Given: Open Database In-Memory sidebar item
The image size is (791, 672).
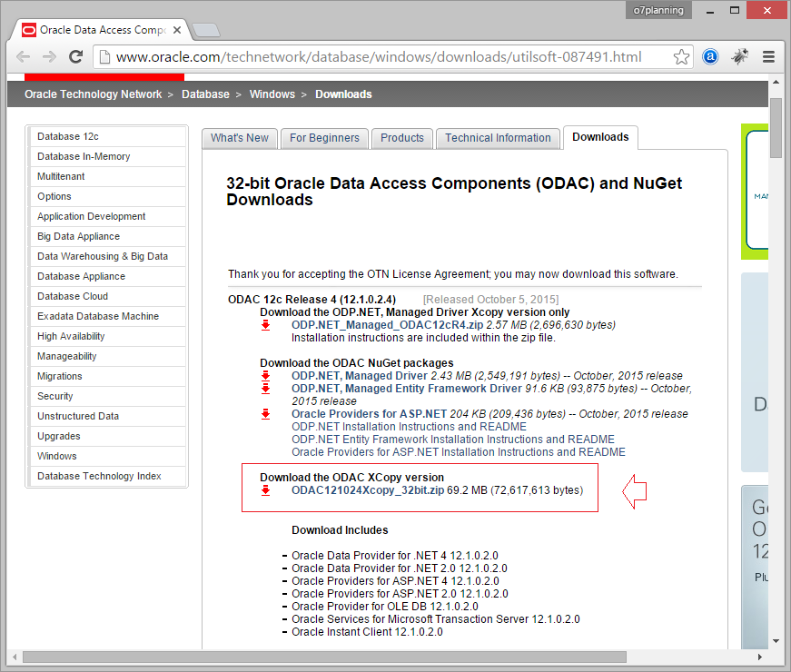Looking at the screenshot, I should click(107, 157).
